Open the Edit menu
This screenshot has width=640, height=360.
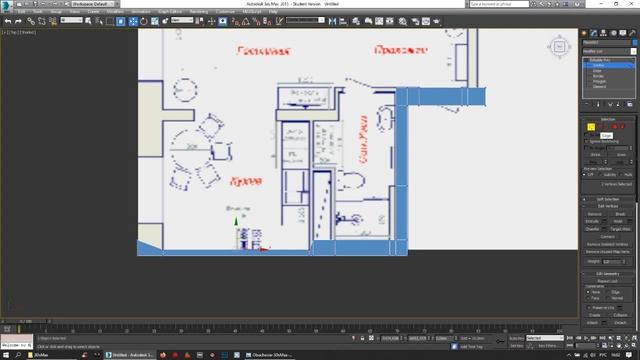(22, 12)
